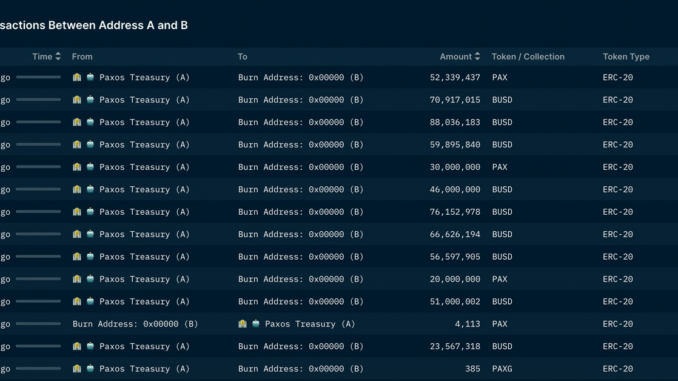Select the amount 385
Image resolution: width=678 pixels, height=381 pixels.
(x=473, y=369)
